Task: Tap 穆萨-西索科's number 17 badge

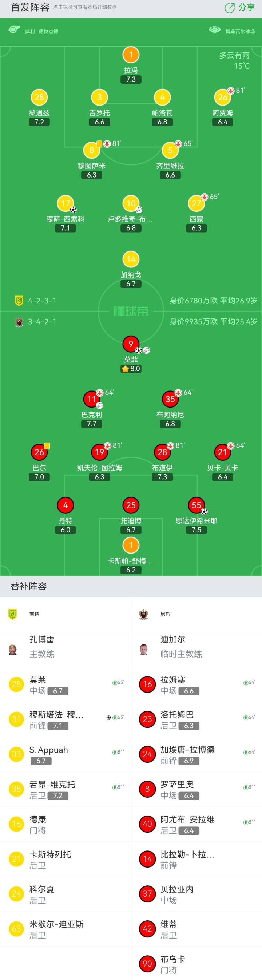Action: 65,203
